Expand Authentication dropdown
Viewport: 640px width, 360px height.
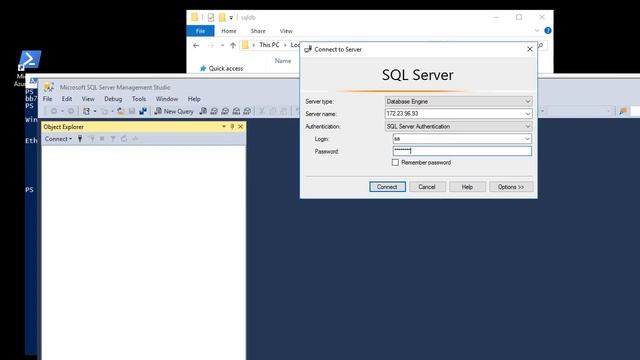[527, 127]
